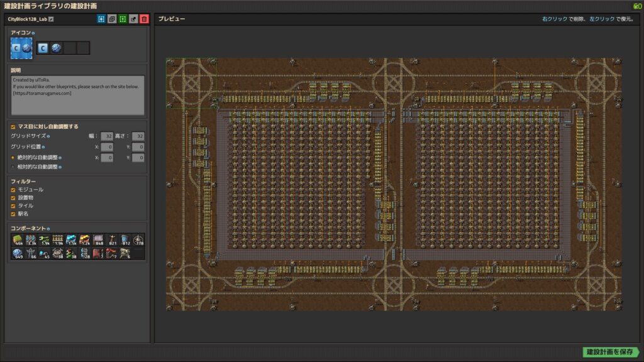644x362 pixels.
Task: Select the second icon slot showing the lab
Action: 56,48
